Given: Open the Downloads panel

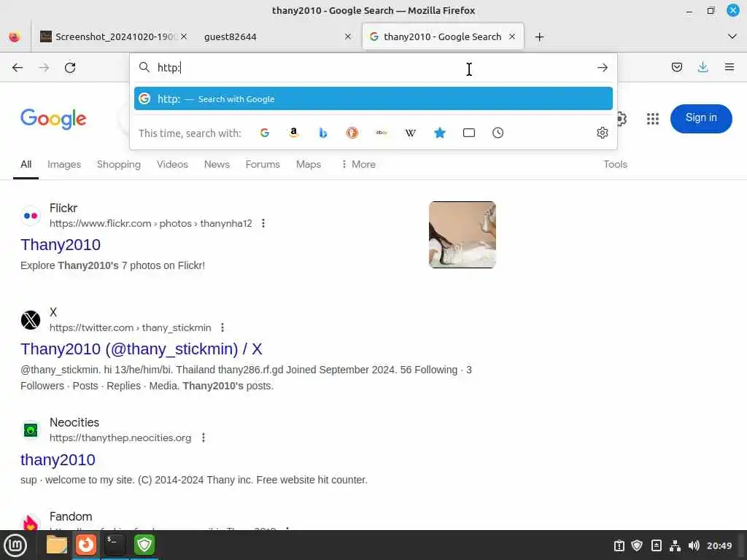Looking at the screenshot, I should point(703,67).
